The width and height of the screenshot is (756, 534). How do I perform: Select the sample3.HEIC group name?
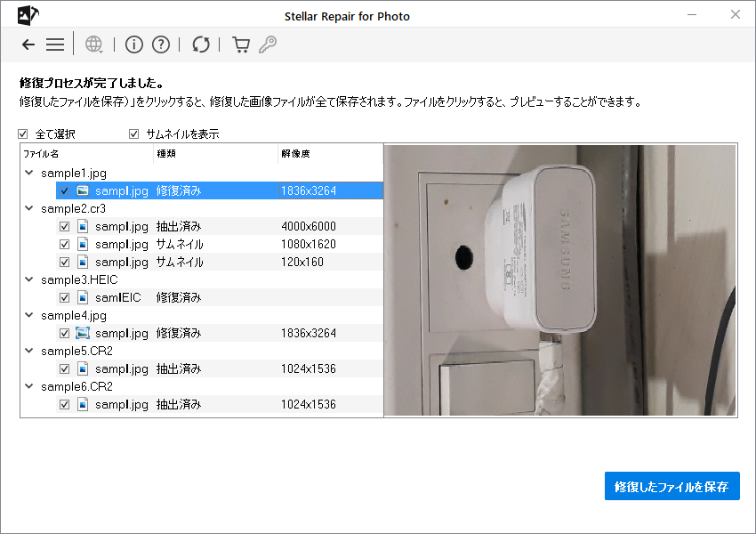[x=79, y=279]
